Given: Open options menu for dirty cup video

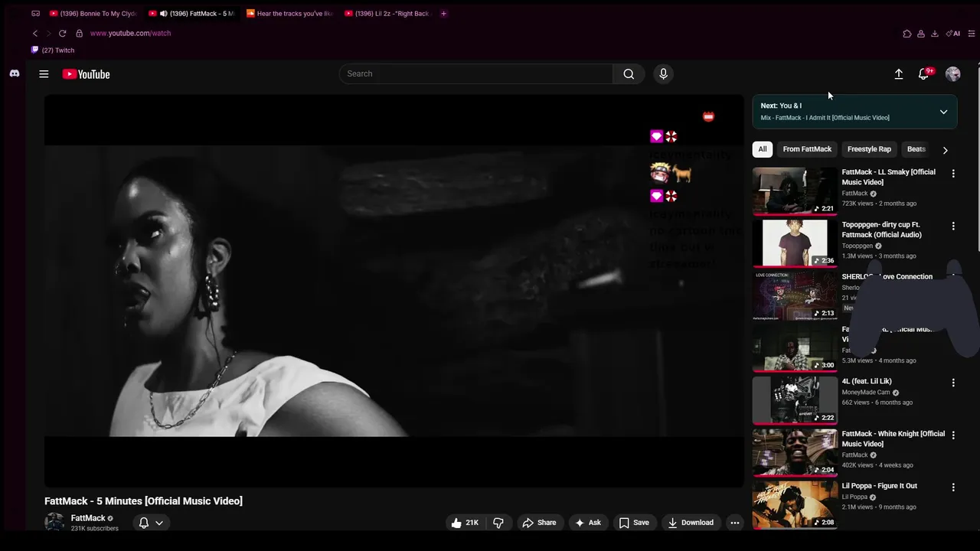Looking at the screenshot, I should click(x=953, y=227).
